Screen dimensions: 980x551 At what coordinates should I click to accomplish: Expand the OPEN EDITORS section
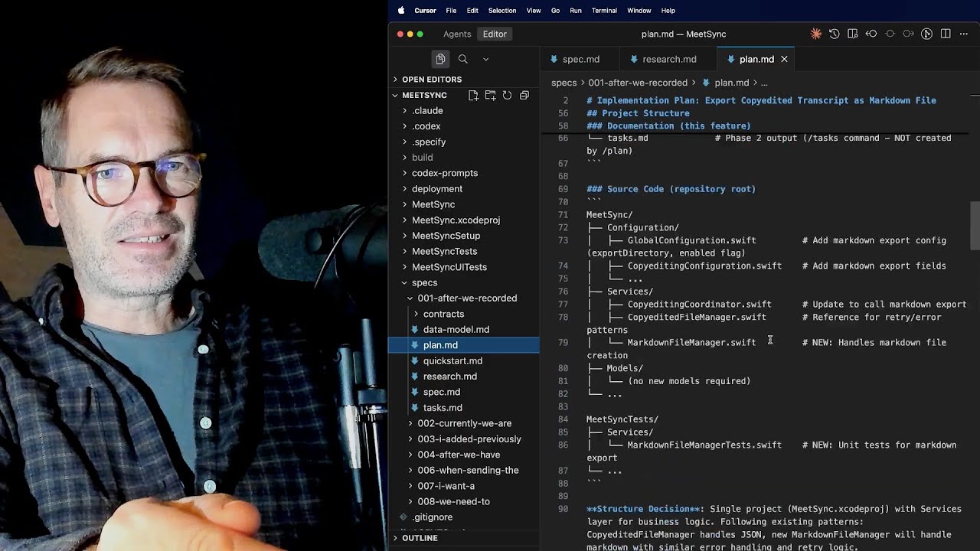click(463, 80)
